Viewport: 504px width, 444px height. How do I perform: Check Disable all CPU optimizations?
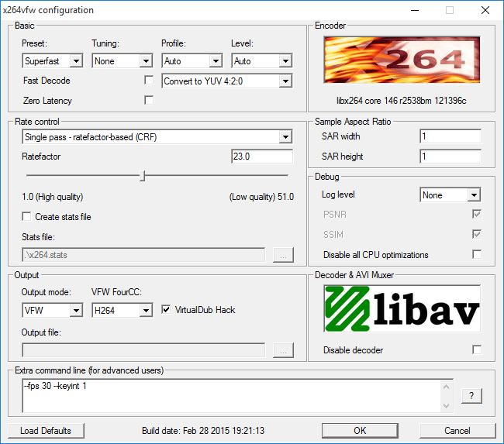coord(477,254)
